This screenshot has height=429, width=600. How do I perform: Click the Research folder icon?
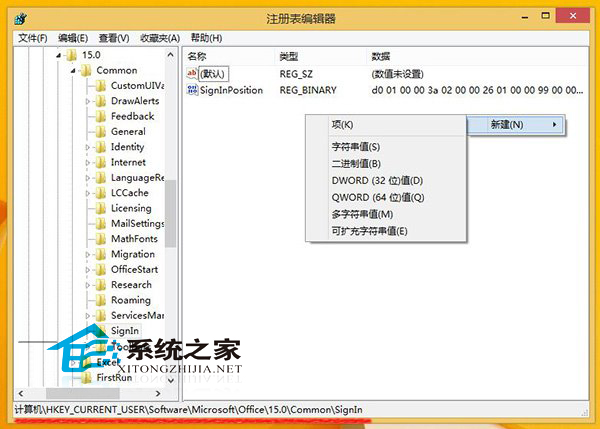(100, 285)
